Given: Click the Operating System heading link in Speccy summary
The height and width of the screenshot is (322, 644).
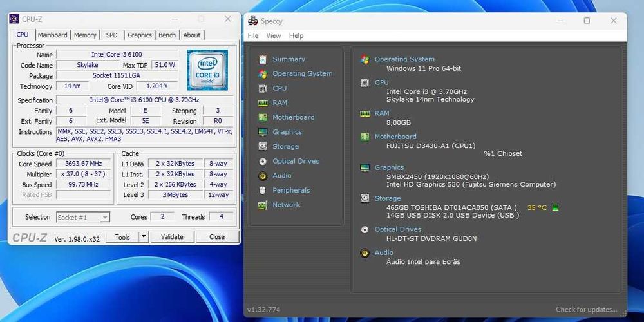Looking at the screenshot, I should point(404,59).
